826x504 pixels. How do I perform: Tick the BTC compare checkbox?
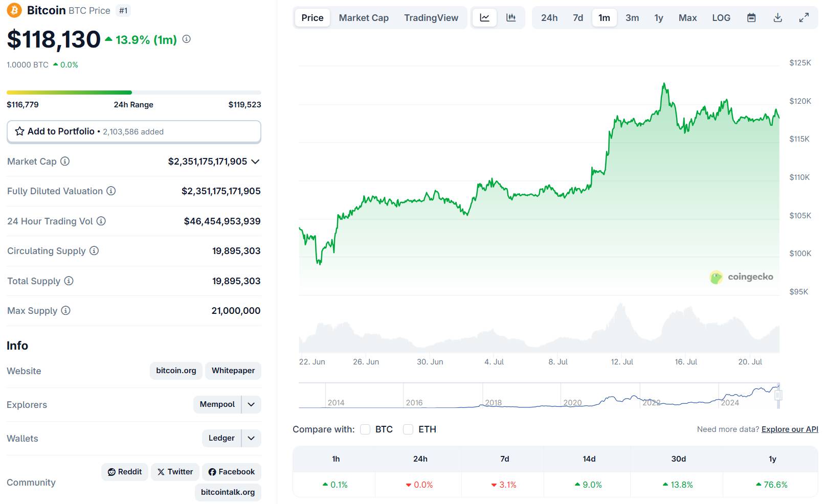tap(365, 429)
